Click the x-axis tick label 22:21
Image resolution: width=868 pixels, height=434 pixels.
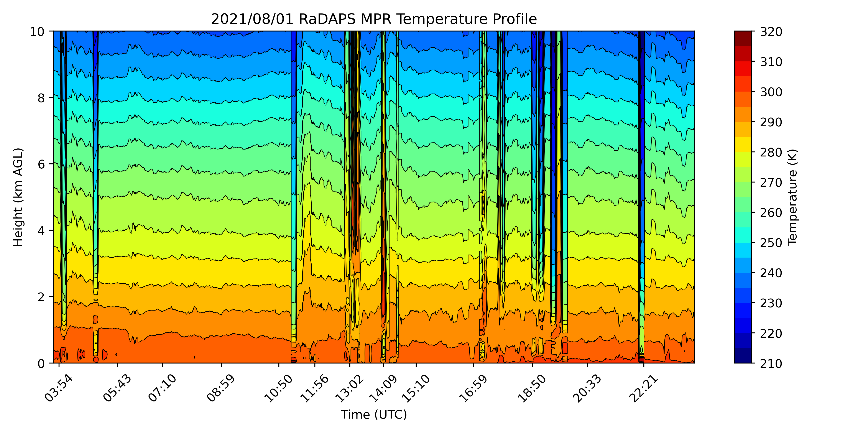tap(644, 388)
